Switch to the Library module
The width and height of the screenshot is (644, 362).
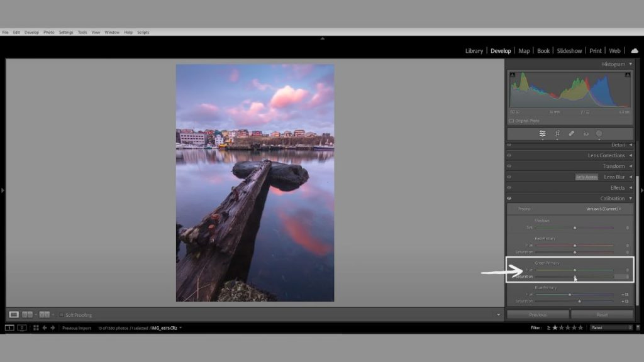[474, 50]
